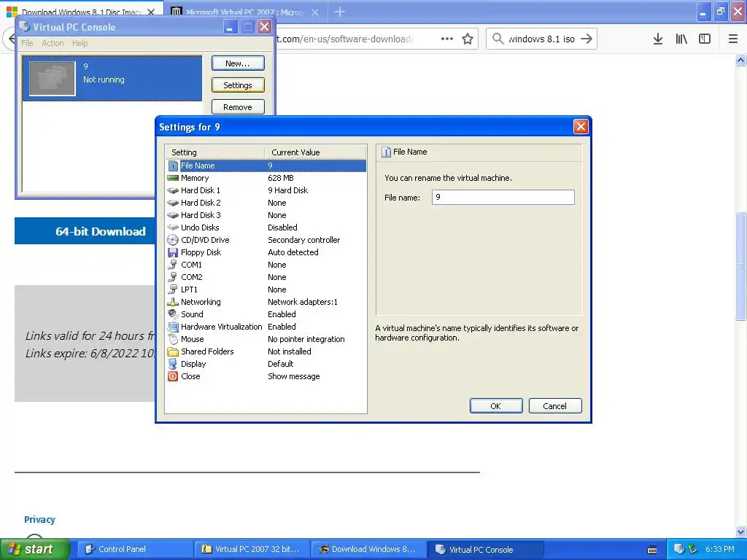Select 'Not installed' Shared Folders value

point(289,351)
